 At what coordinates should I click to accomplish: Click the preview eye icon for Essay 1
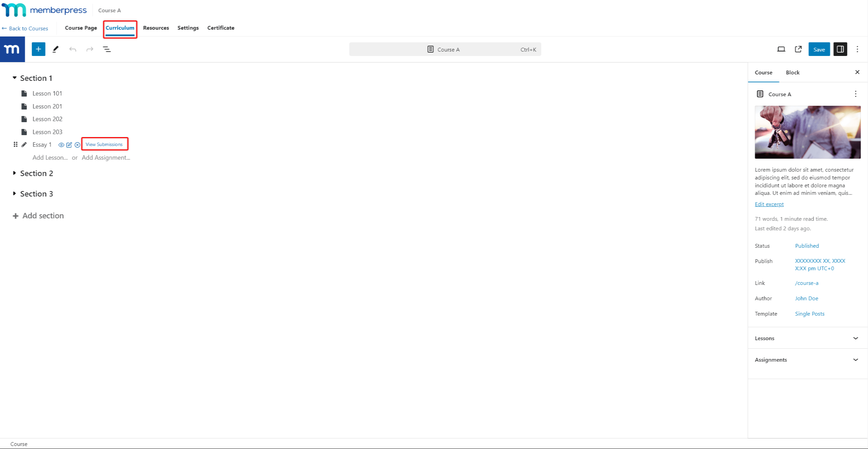pos(61,144)
